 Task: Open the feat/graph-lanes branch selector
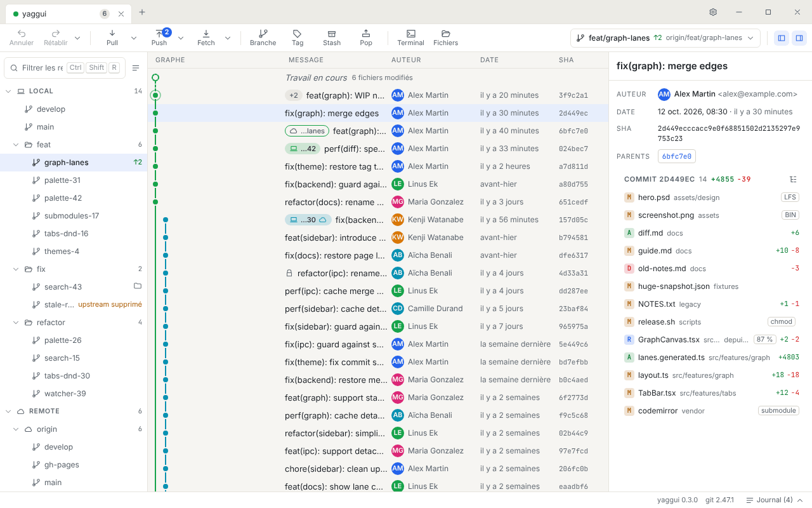pyautogui.click(x=665, y=38)
